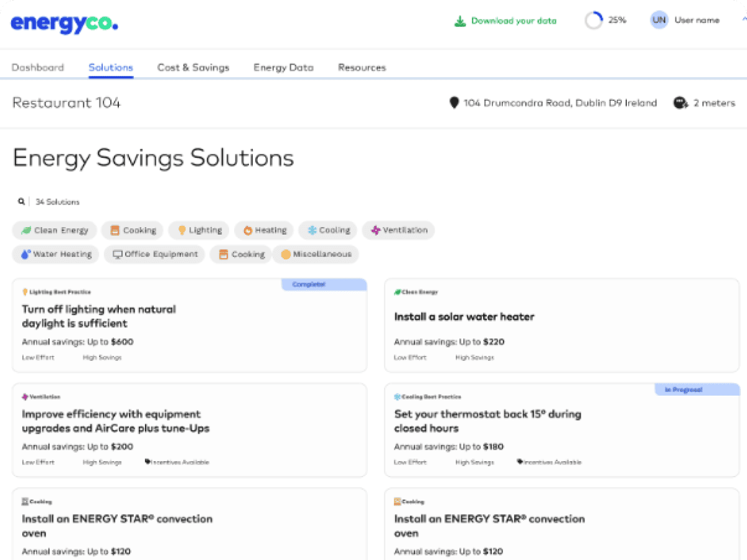
Task: Toggle the Lighting filter chip
Action: (x=199, y=230)
